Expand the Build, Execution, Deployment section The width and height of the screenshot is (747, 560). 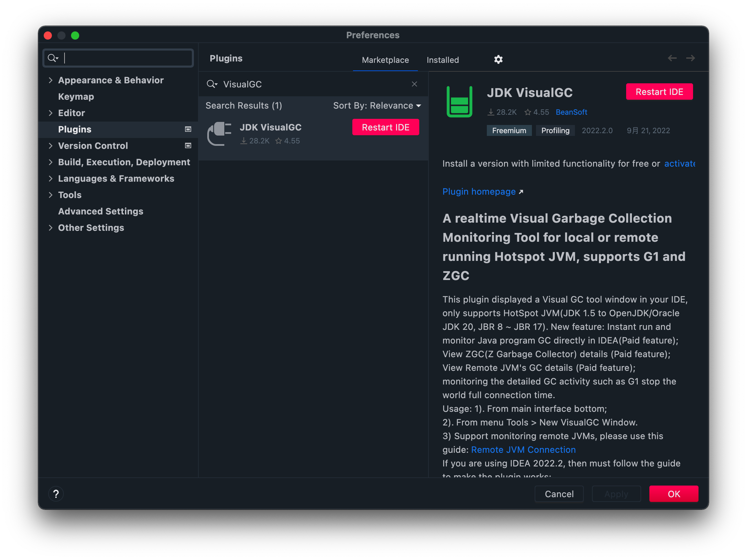point(51,162)
